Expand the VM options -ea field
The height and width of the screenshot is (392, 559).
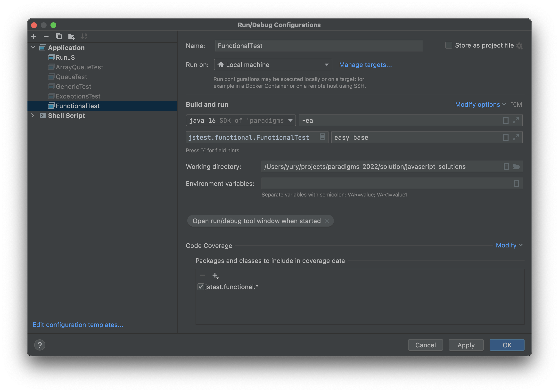pos(516,121)
